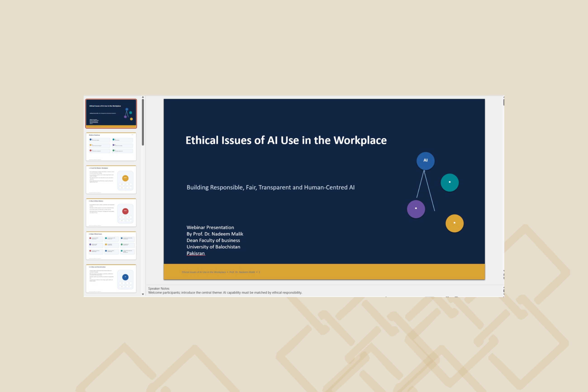Click the slide panel scrollbar thumb
The image size is (588, 392).
pos(143,122)
